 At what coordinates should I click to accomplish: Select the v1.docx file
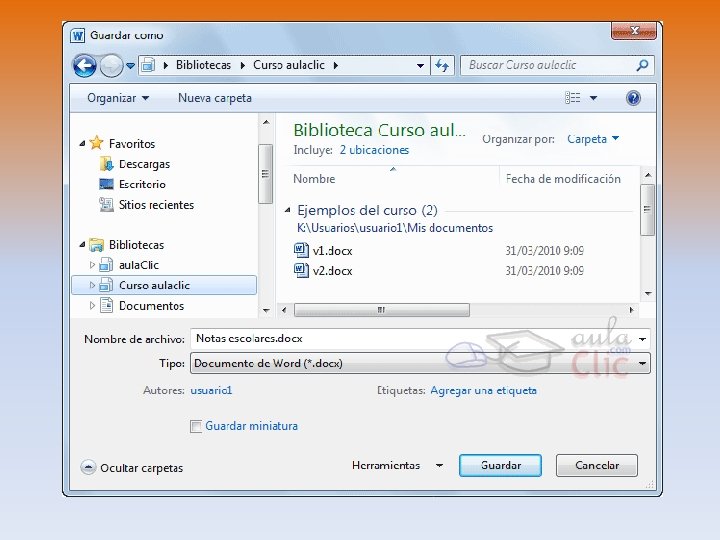coord(332,251)
